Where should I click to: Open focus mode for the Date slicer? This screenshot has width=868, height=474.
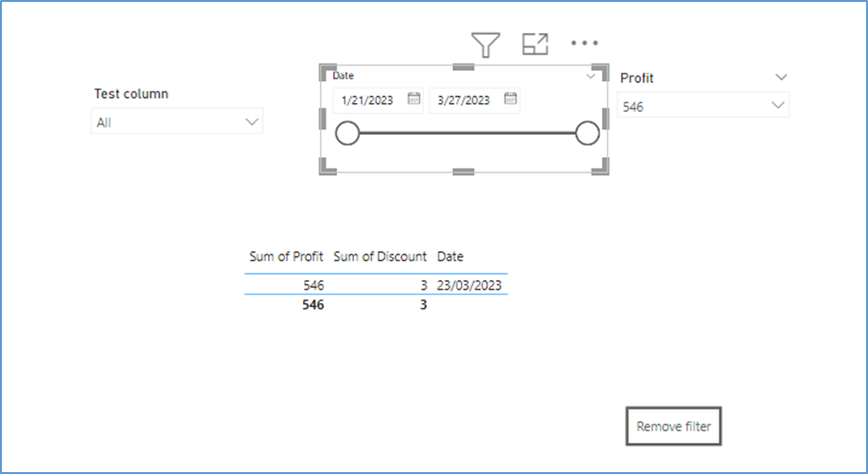tap(536, 44)
